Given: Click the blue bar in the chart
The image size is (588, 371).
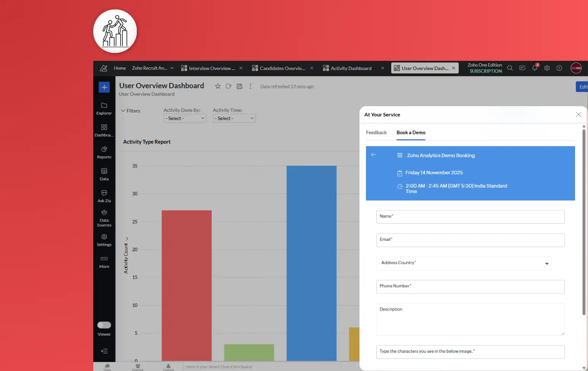Looking at the screenshot, I should tap(312, 263).
